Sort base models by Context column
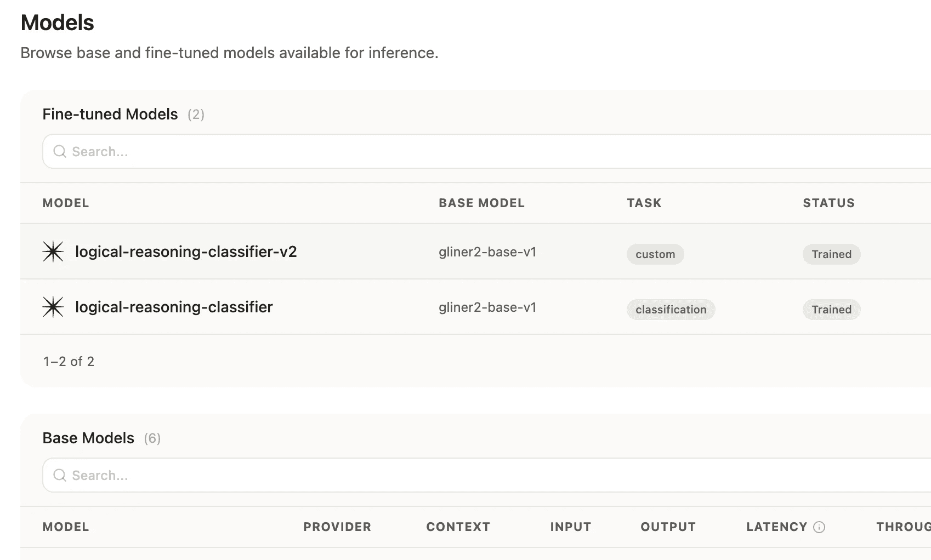Screen dimensions: 931x560 click(x=458, y=527)
